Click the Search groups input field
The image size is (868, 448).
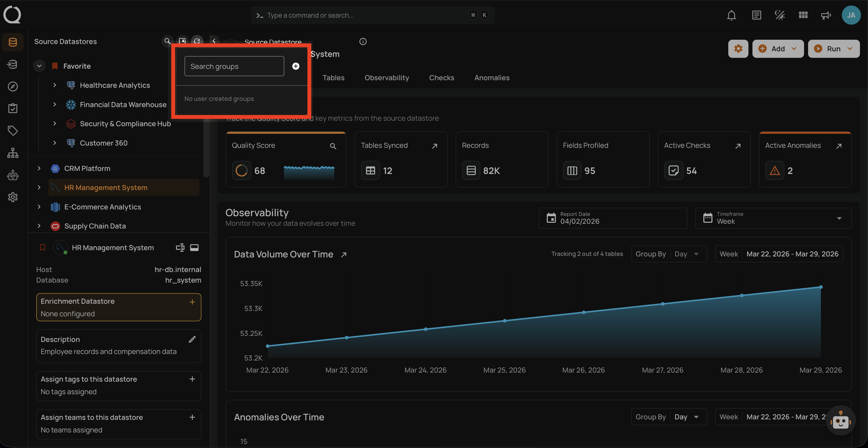(x=234, y=66)
